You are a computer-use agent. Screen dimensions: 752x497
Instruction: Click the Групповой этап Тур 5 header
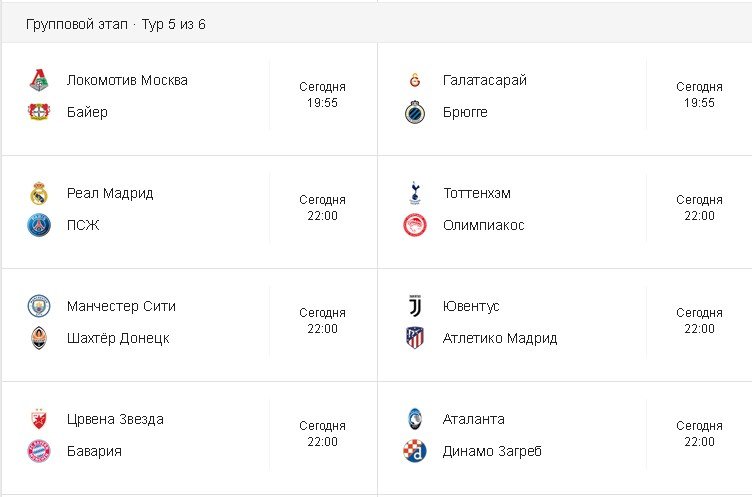[117, 24]
